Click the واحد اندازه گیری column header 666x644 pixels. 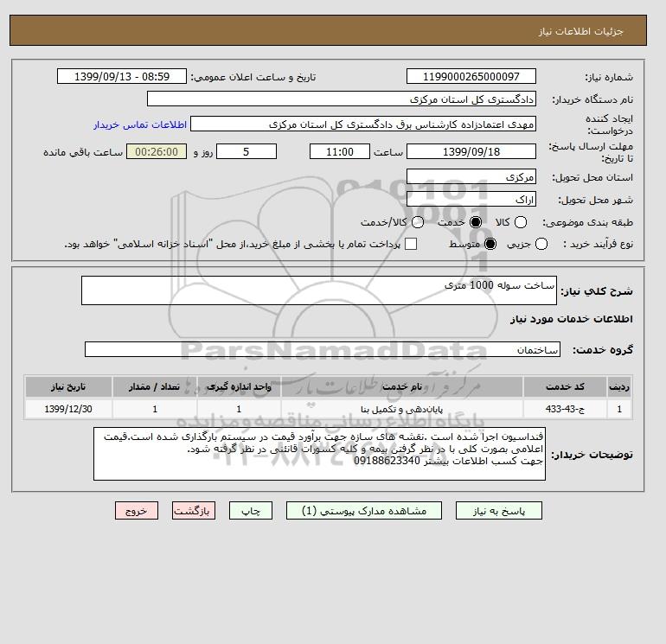[x=239, y=386]
